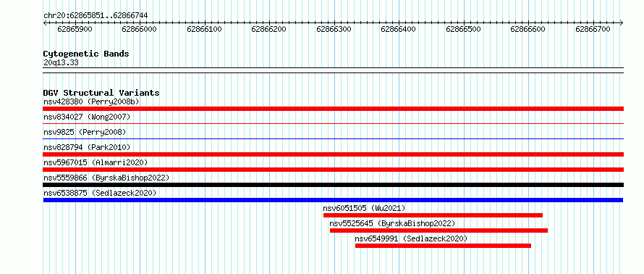Click ruler position 62866700
This screenshot has width=644, height=274.
[x=593, y=30]
